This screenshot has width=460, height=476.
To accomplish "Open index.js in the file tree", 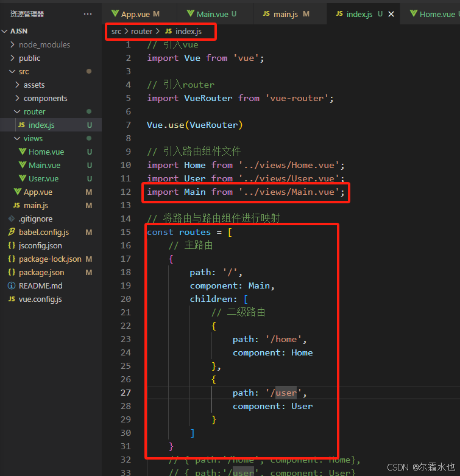I will click(51, 125).
